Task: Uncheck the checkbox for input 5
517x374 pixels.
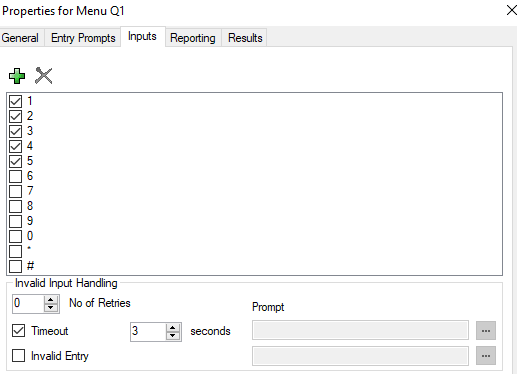Action: (16, 161)
